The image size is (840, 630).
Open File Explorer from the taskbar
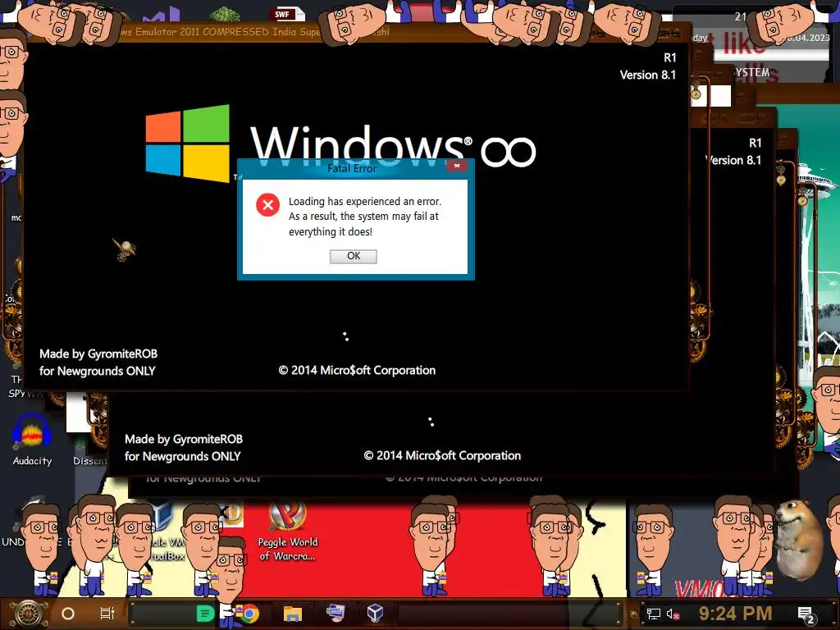pyautogui.click(x=293, y=614)
